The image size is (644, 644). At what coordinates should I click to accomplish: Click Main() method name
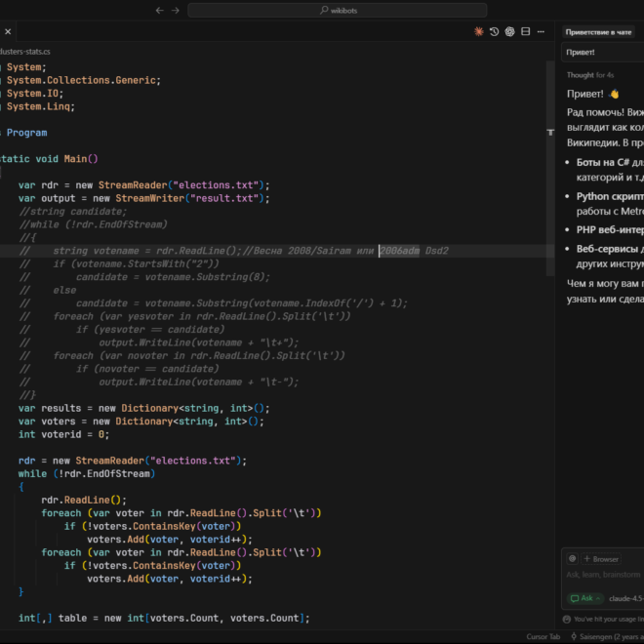point(81,159)
